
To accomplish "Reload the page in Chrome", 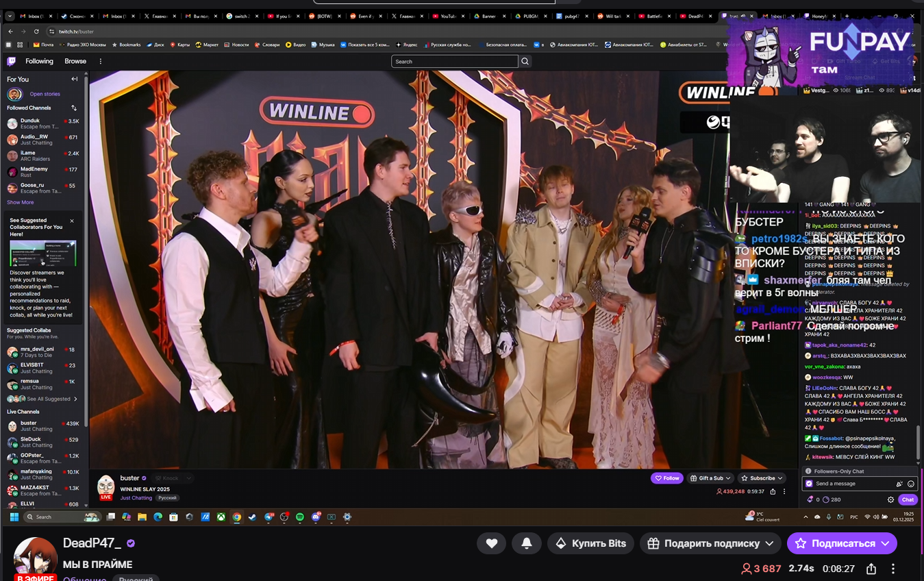I will coord(35,32).
